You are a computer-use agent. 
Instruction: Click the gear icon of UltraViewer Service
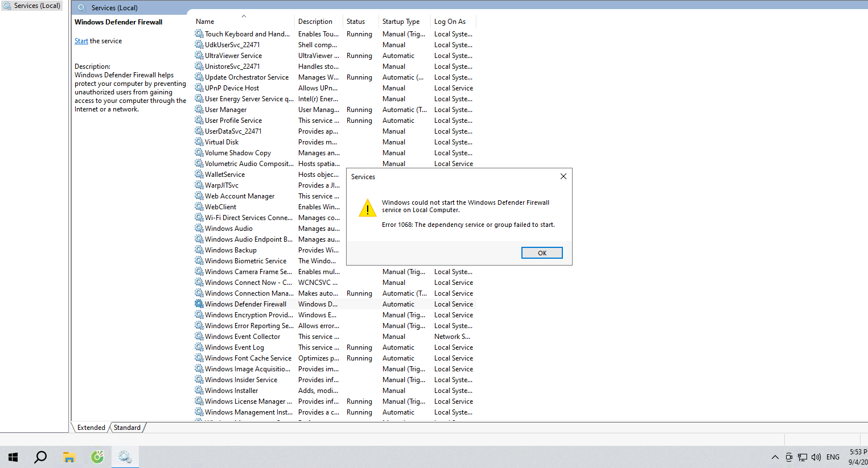pos(199,56)
